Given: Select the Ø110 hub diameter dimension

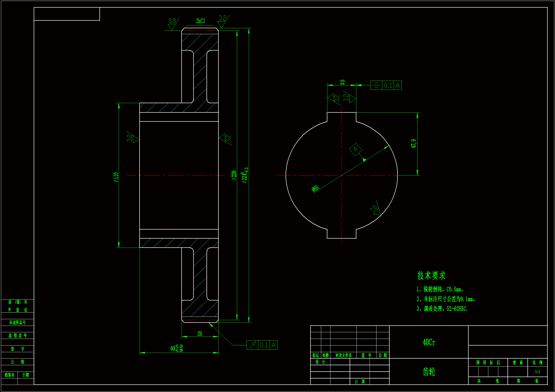Looking at the screenshot, I should (x=116, y=177).
